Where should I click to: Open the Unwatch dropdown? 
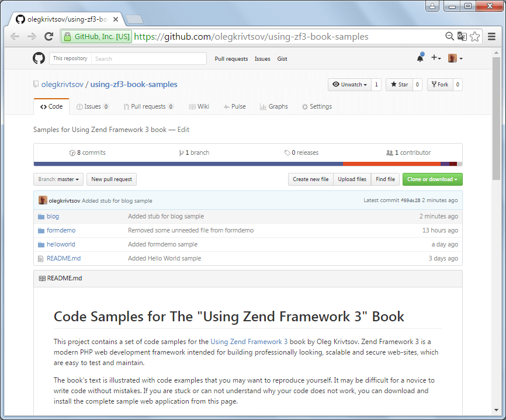[x=350, y=84]
